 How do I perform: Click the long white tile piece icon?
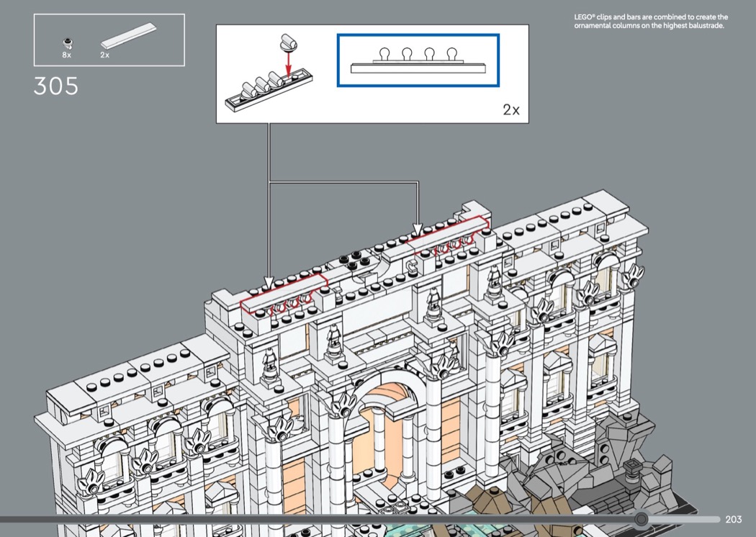click(129, 36)
